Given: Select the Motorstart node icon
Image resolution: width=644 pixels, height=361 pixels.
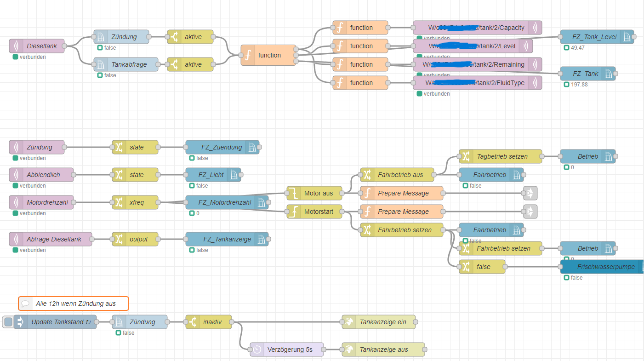Looking at the screenshot, I should (293, 212).
